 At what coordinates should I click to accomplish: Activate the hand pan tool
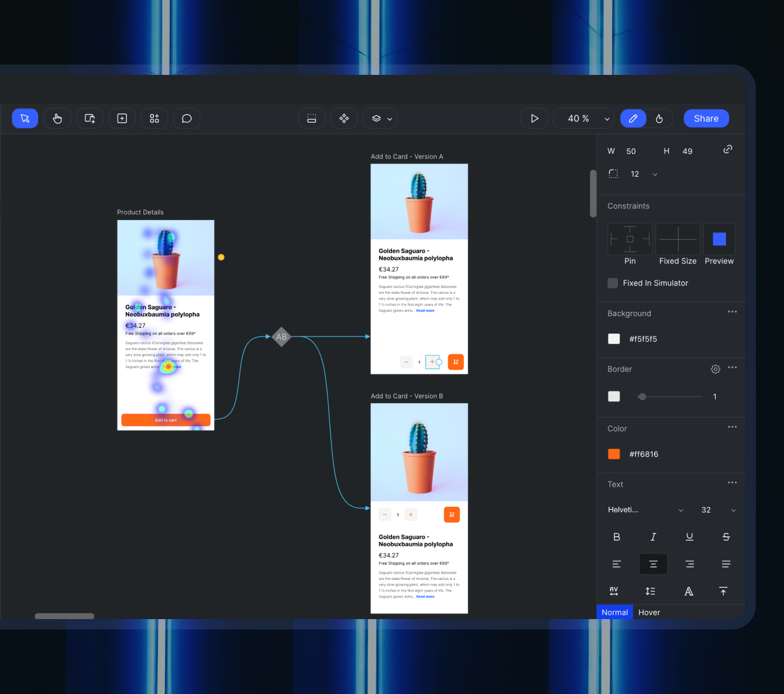(x=57, y=118)
